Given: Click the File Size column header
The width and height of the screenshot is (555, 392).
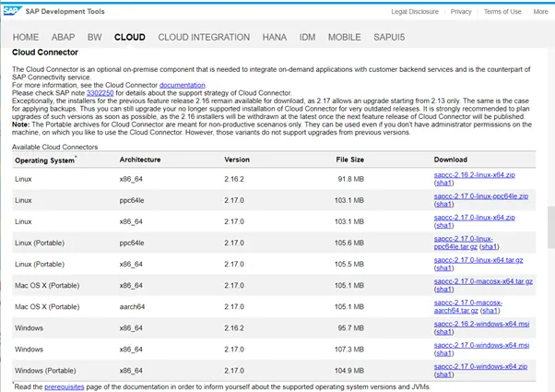Looking at the screenshot, I should coord(349,160).
